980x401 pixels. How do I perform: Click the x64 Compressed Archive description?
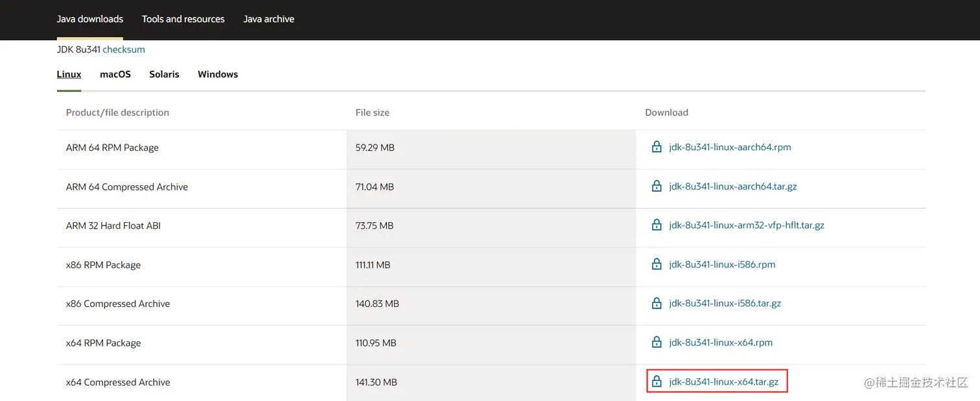[118, 382]
